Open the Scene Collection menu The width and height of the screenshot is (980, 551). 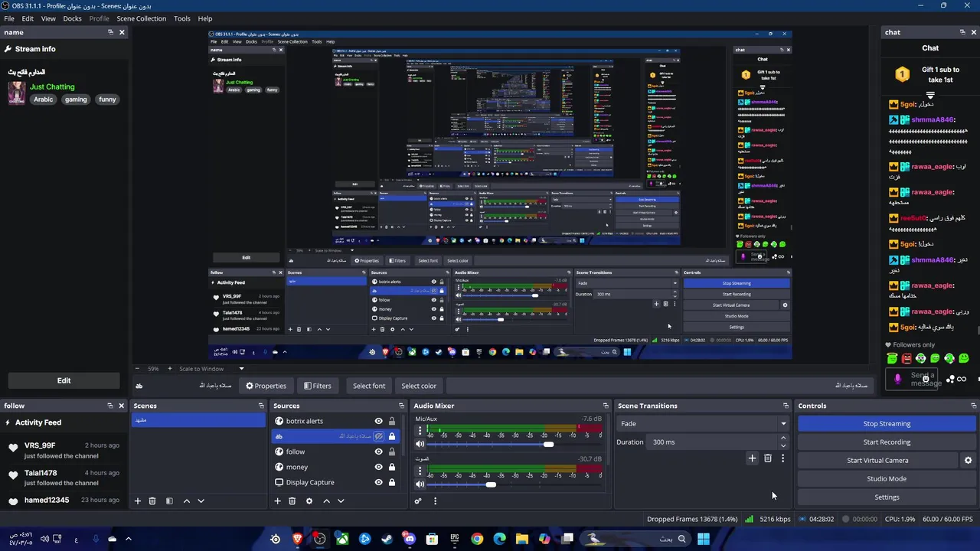click(141, 18)
